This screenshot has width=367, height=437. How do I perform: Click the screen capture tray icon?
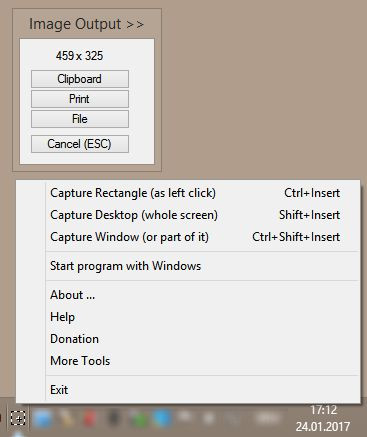18,419
